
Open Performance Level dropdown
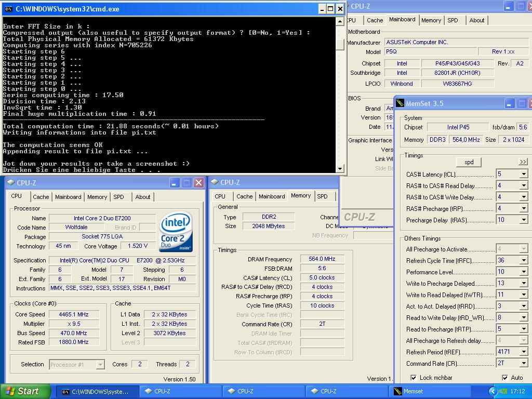tap(524, 272)
